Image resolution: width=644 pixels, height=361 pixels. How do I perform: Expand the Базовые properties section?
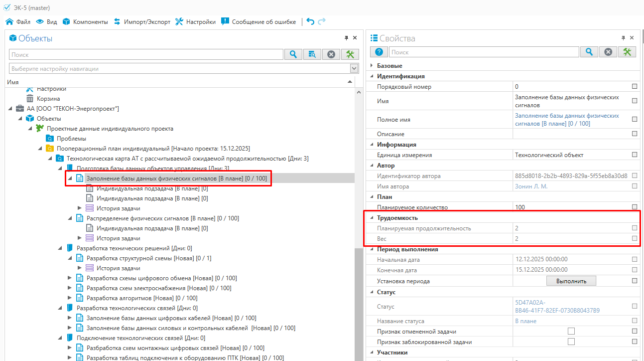point(371,66)
